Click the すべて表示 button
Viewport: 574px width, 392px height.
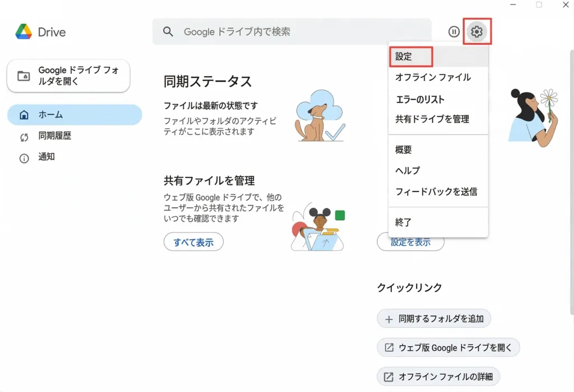pos(193,242)
